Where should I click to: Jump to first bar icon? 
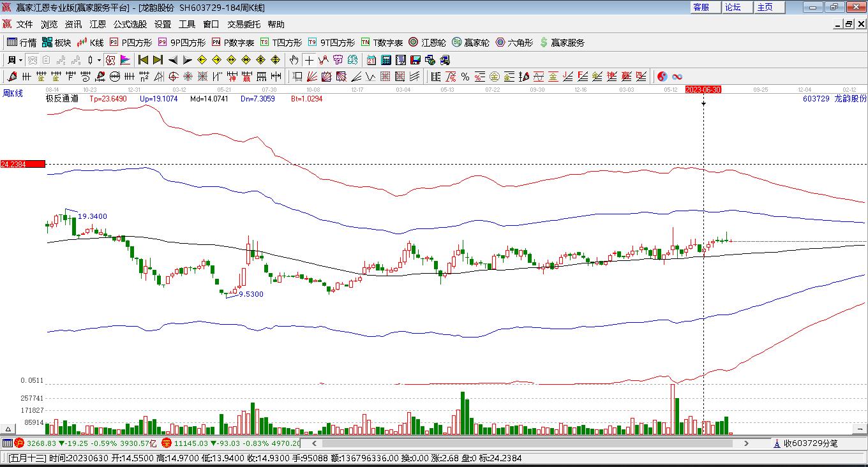pyautogui.click(x=143, y=60)
